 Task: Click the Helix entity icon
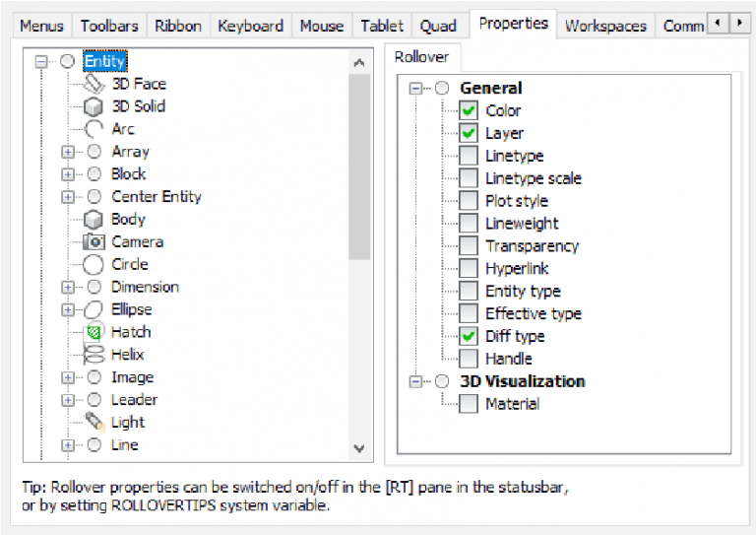point(94,355)
